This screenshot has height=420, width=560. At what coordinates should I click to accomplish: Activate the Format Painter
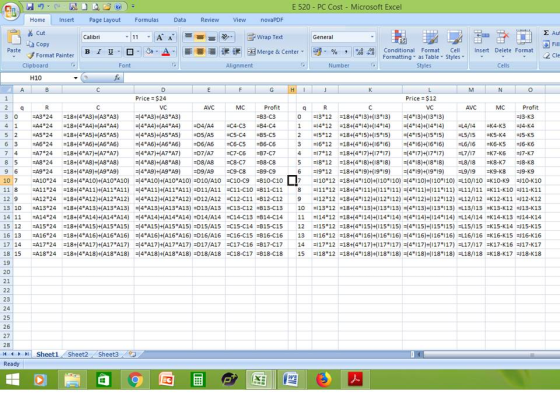pos(51,55)
